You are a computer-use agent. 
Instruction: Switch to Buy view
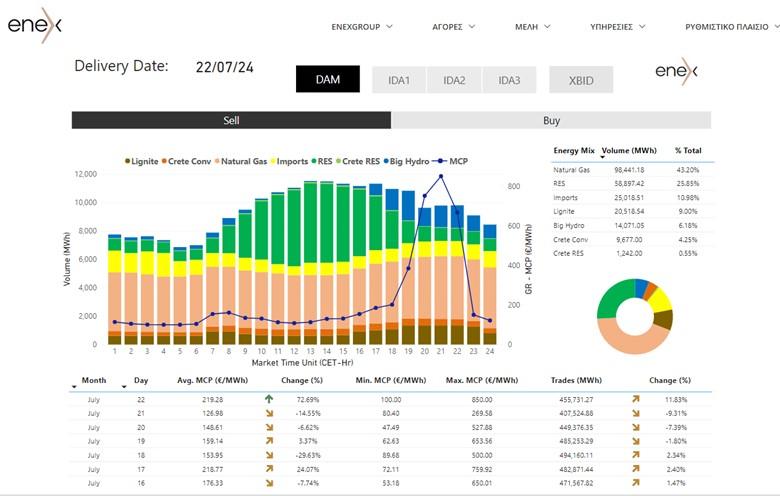[x=551, y=120]
